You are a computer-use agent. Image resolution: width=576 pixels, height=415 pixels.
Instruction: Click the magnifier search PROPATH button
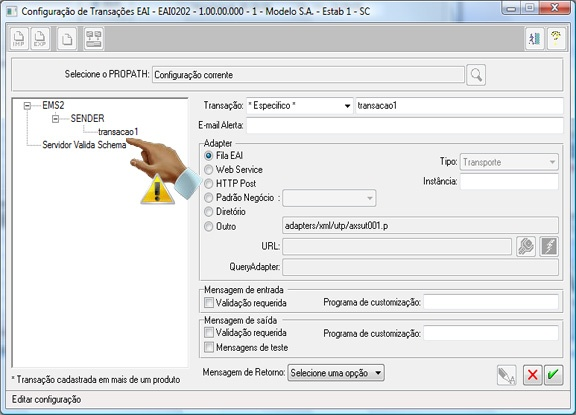[476, 75]
